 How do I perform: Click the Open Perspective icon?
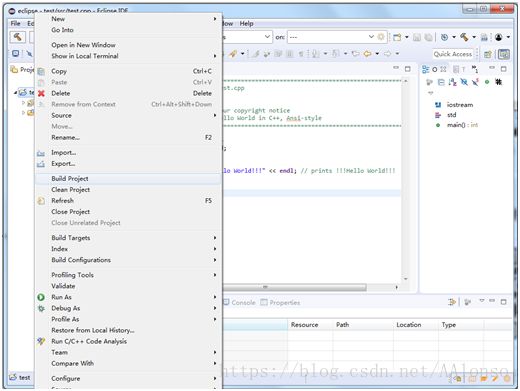click(x=488, y=54)
